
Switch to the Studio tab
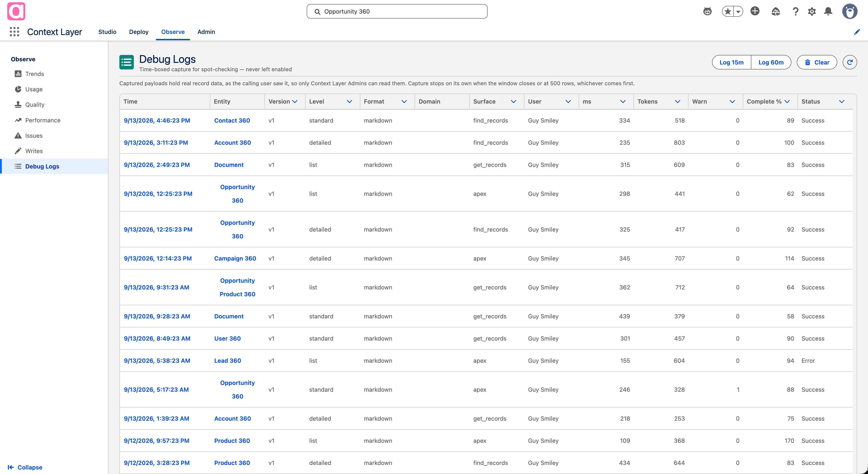(x=107, y=32)
